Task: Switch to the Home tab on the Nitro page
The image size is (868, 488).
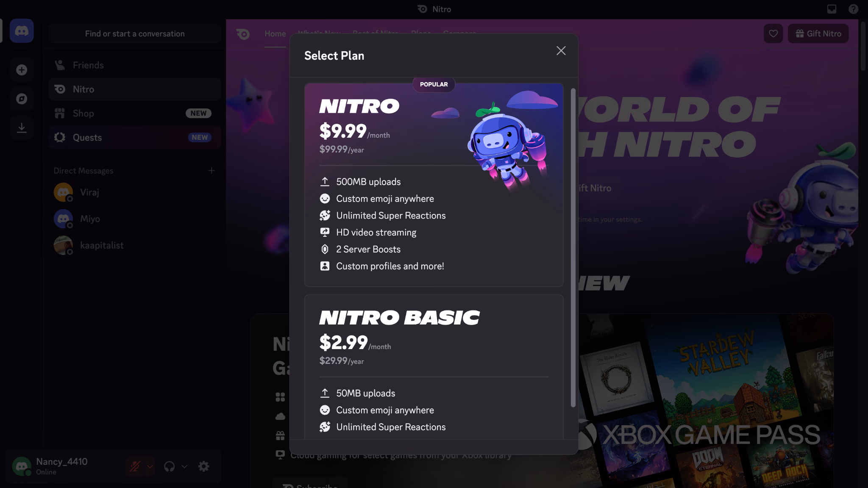Action: tap(275, 34)
